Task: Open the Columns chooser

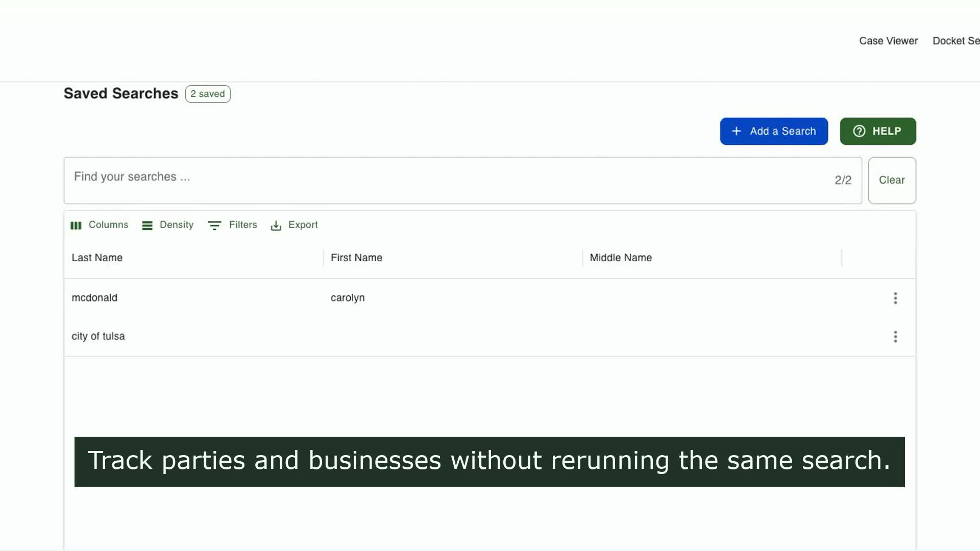Action: coord(99,225)
